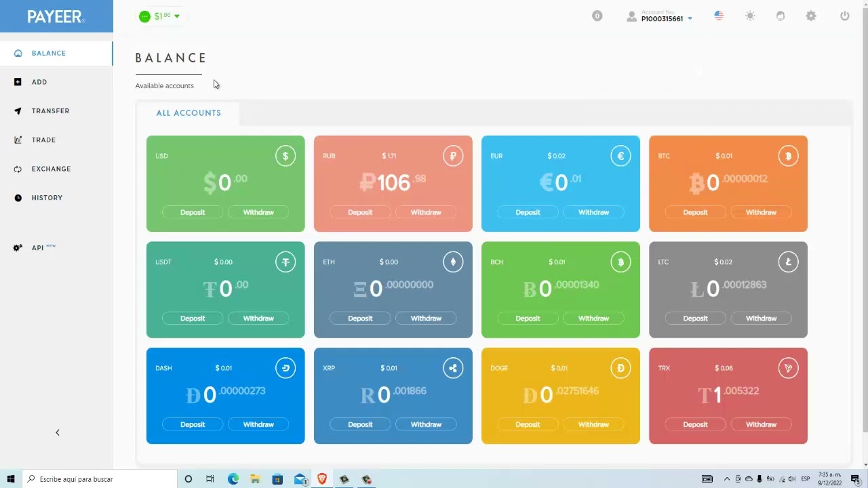Screen dimensions: 868x488
Task: Click the US flag language icon
Action: click(719, 16)
